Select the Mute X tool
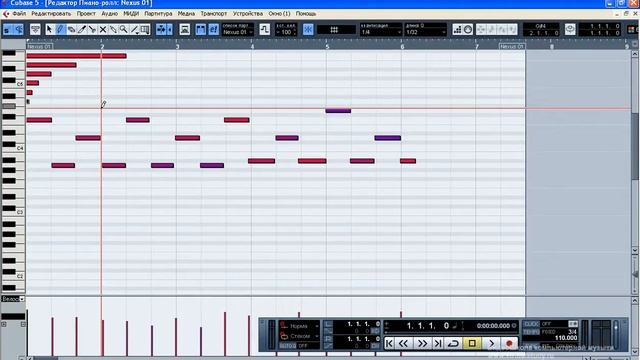 coord(103,29)
